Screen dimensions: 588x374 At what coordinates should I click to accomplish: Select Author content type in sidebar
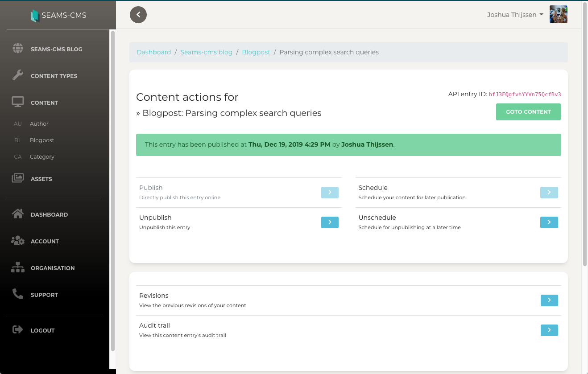[39, 124]
